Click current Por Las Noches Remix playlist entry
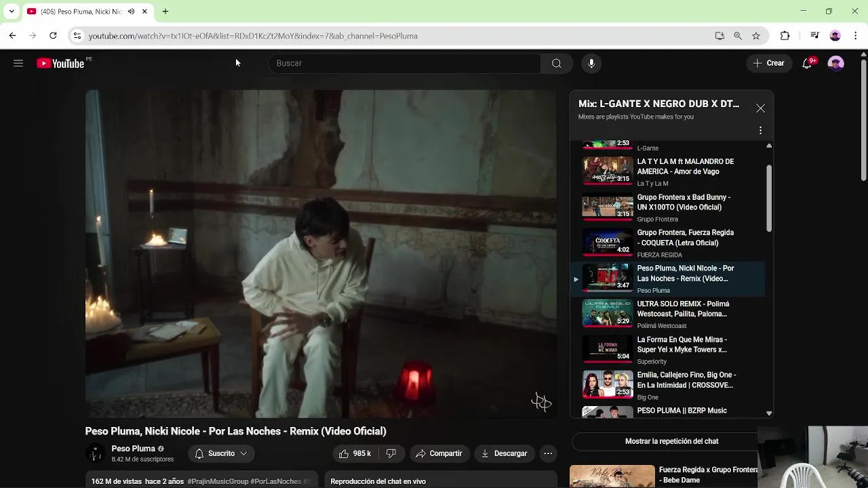 pos(668,279)
